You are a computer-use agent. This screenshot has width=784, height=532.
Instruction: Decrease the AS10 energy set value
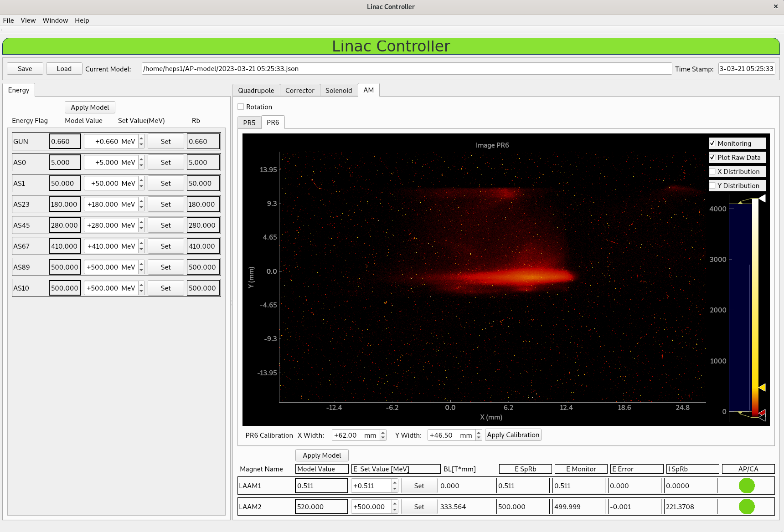click(141, 291)
